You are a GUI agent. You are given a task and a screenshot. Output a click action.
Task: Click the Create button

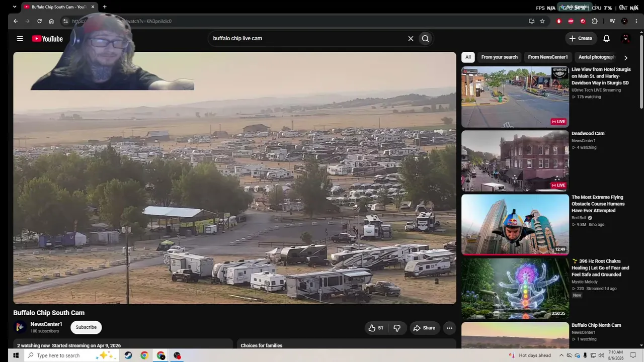click(x=580, y=38)
